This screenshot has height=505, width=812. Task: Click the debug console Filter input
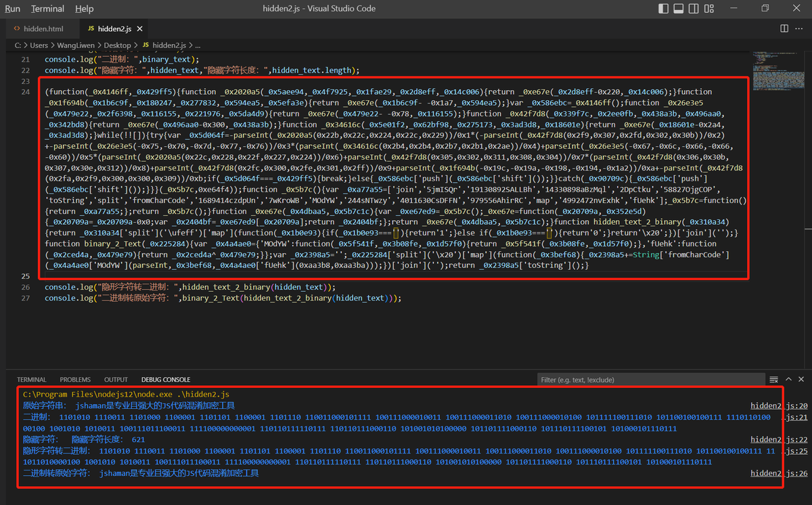(650, 380)
